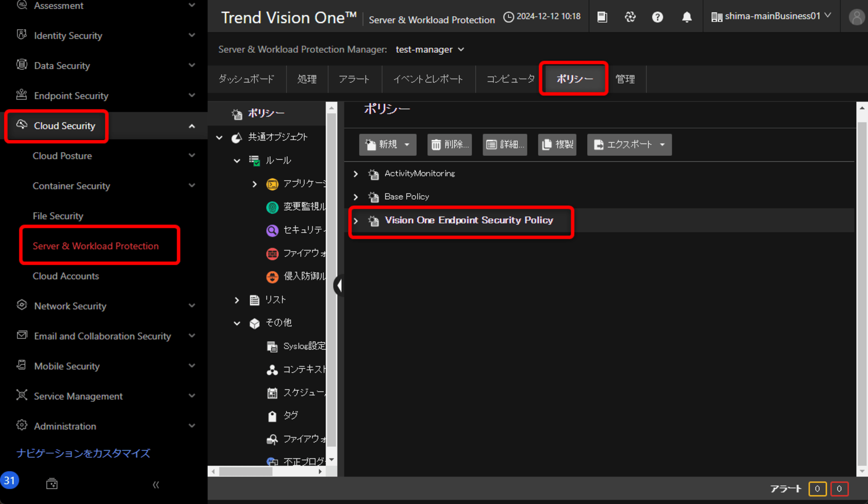Open the user profile avatar
868x504 pixels.
856,17
